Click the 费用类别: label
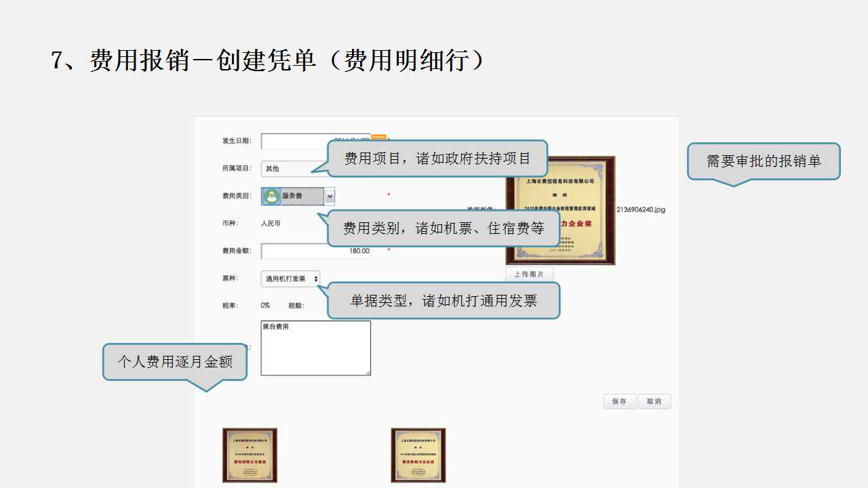This screenshot has height=488, width=868. [x=237, y=196]
